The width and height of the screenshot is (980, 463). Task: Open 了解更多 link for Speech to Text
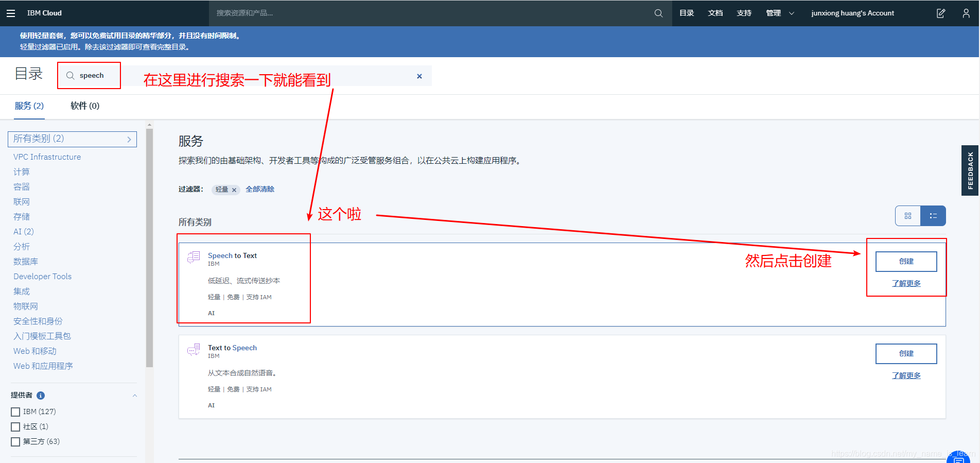[x=906, y=284]
